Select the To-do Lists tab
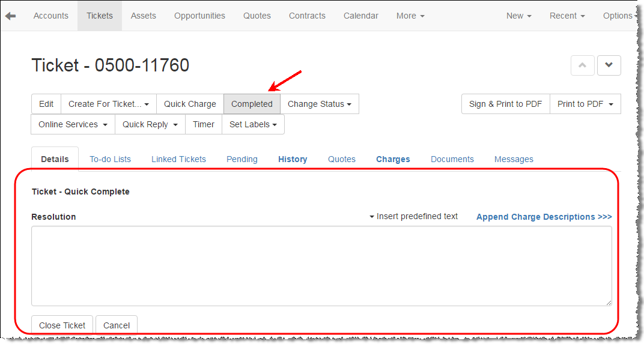This screenshot has height=344, width=644. (110, 159)
